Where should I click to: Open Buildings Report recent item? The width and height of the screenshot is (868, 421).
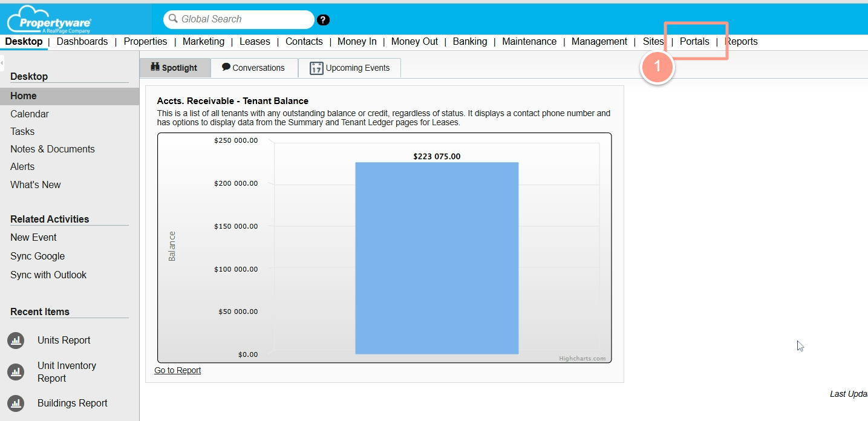click(73, 403)
